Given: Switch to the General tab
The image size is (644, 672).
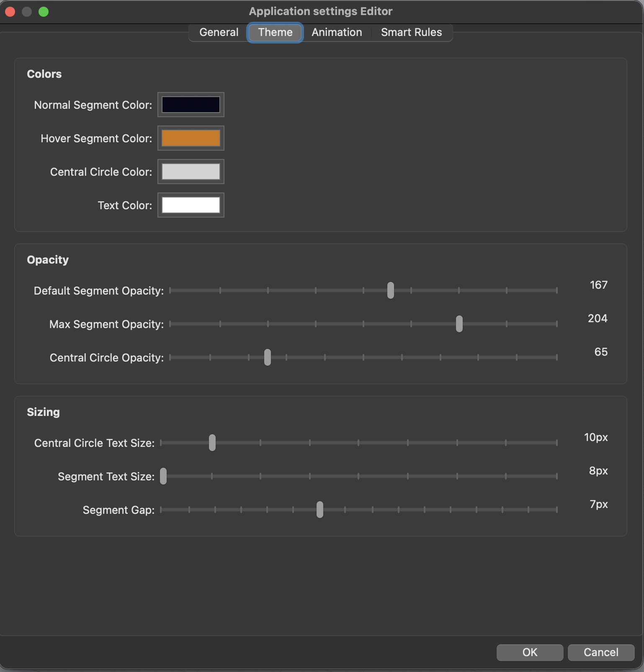Looking at the screenshot, I should pos(219,32).
